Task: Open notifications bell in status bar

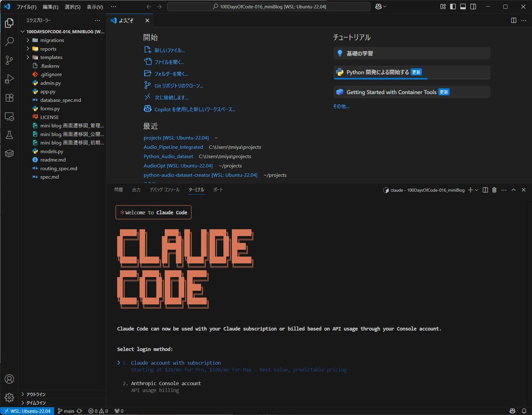Action: (524, 411)
